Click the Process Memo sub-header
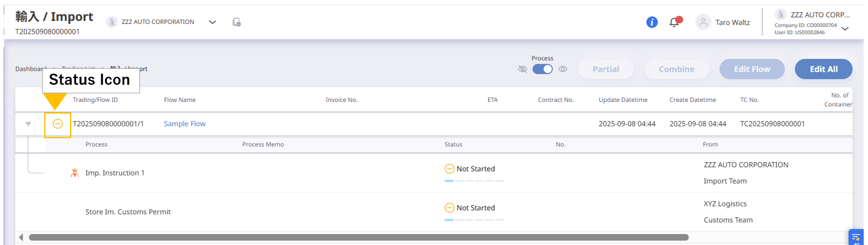868x245 pixels. tap(263, 145)
